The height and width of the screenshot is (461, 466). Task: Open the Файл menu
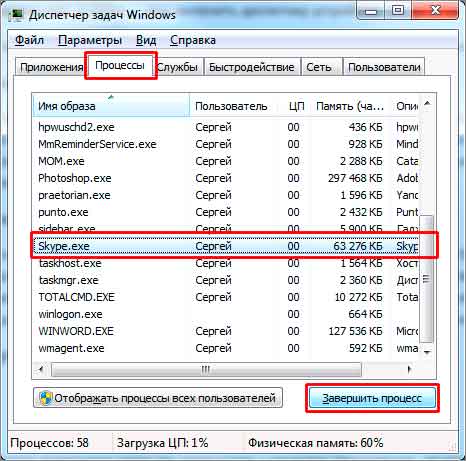(29, 40)
